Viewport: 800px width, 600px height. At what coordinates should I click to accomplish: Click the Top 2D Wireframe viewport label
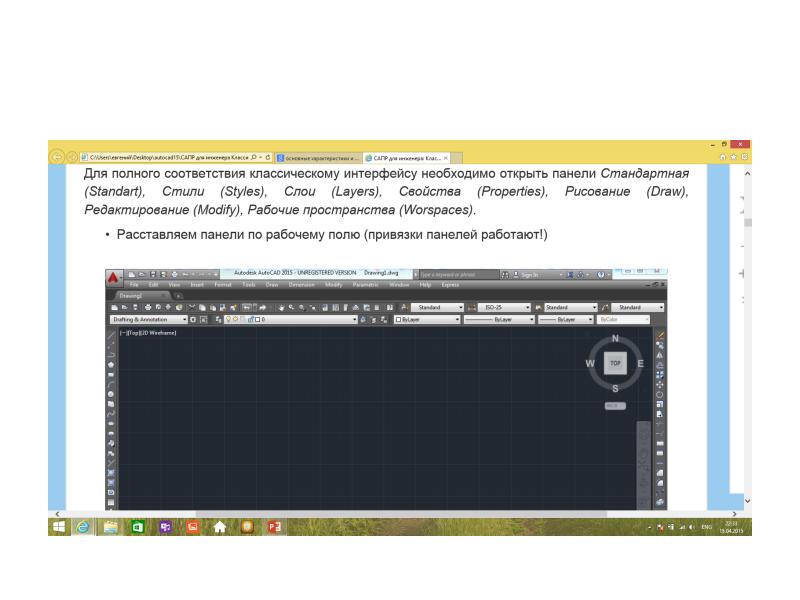[x=148, y=333]
